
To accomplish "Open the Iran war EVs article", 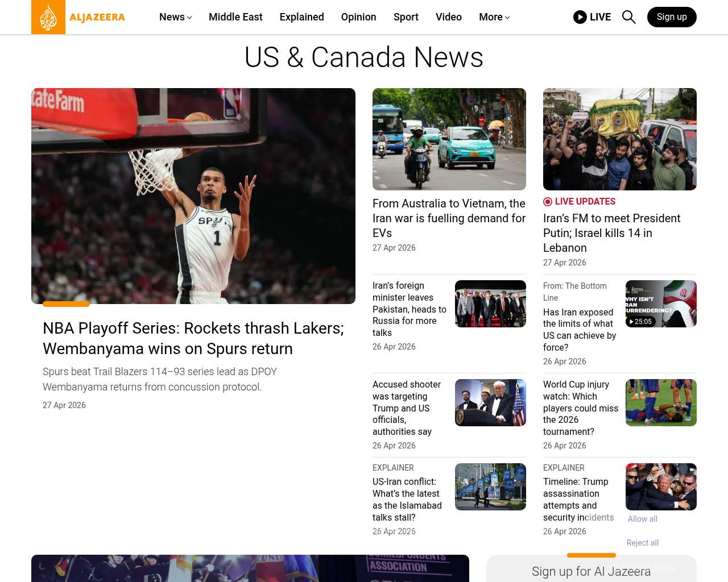I will point(449,218).
